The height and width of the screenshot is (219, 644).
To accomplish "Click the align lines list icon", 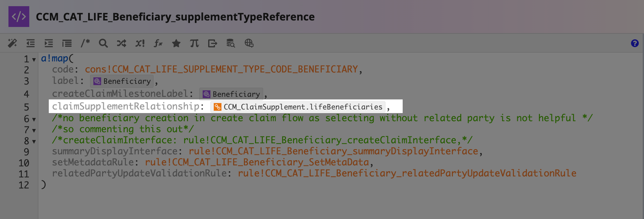I will coord(67,43).
